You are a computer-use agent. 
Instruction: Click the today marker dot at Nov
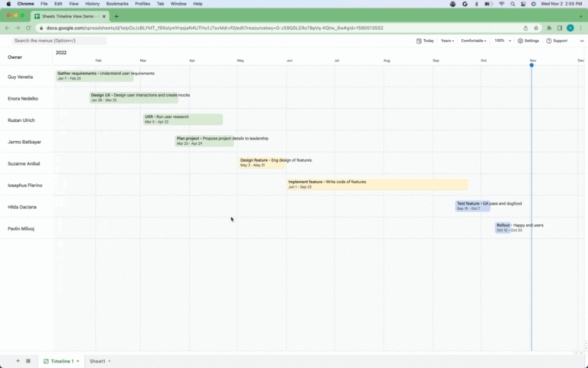point(531,65)
